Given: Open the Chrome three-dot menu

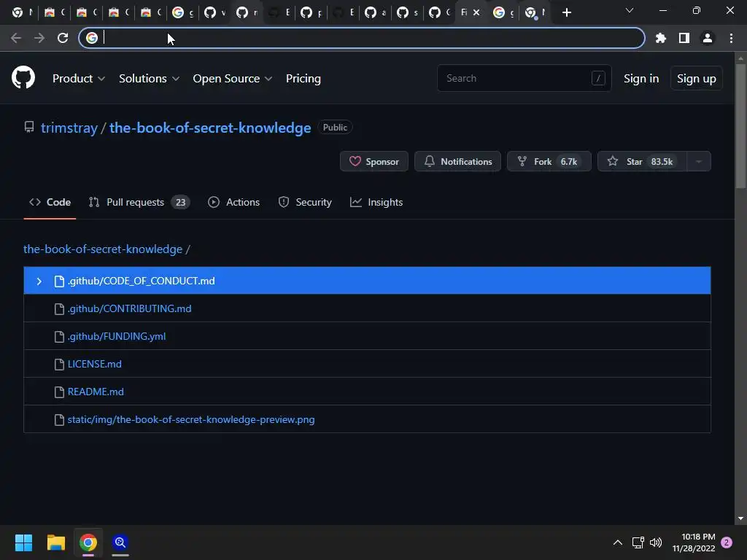Looking at the screenshot, I should [x=731, y=38].
